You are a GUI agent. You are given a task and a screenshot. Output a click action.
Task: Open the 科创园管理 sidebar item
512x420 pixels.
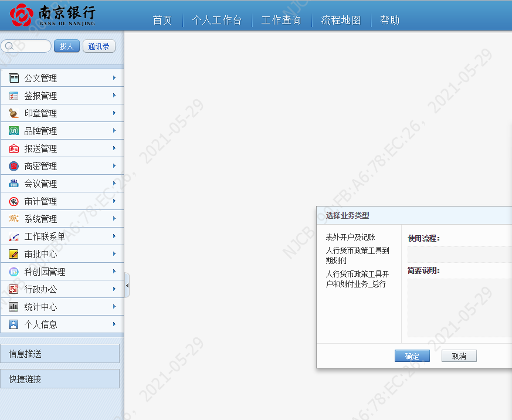(62, 272)
